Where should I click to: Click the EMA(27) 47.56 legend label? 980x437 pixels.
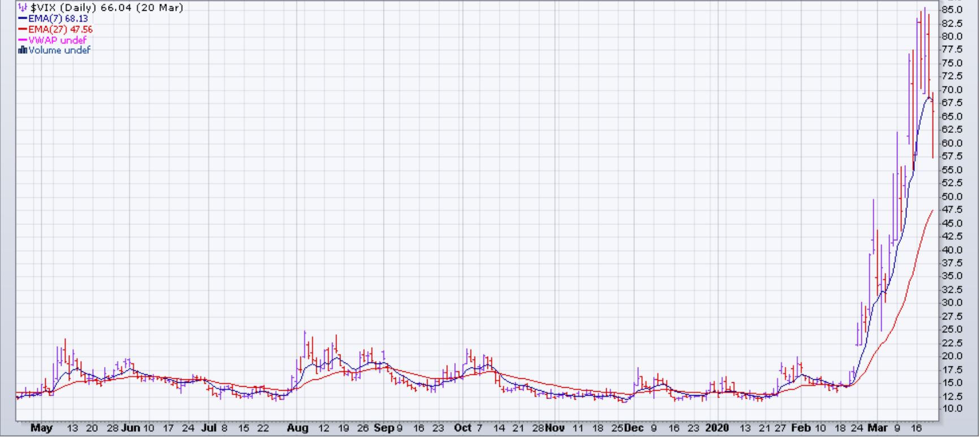(61, 29)
